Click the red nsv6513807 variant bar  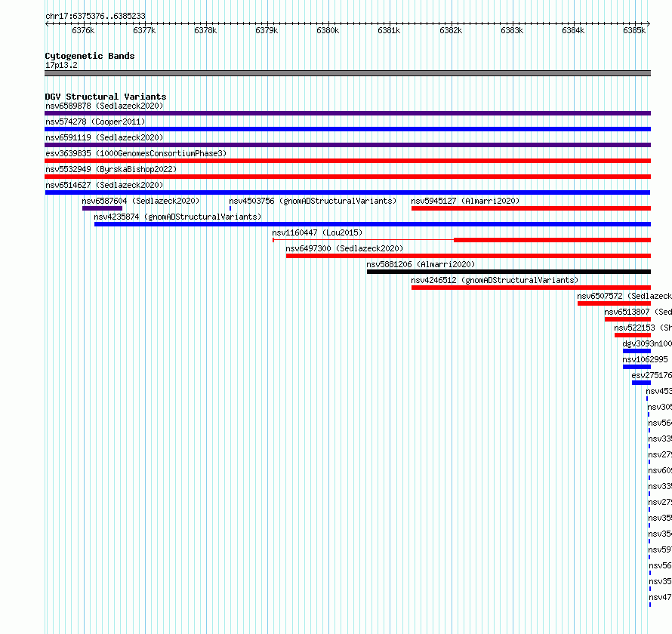[x=628, y=319]
